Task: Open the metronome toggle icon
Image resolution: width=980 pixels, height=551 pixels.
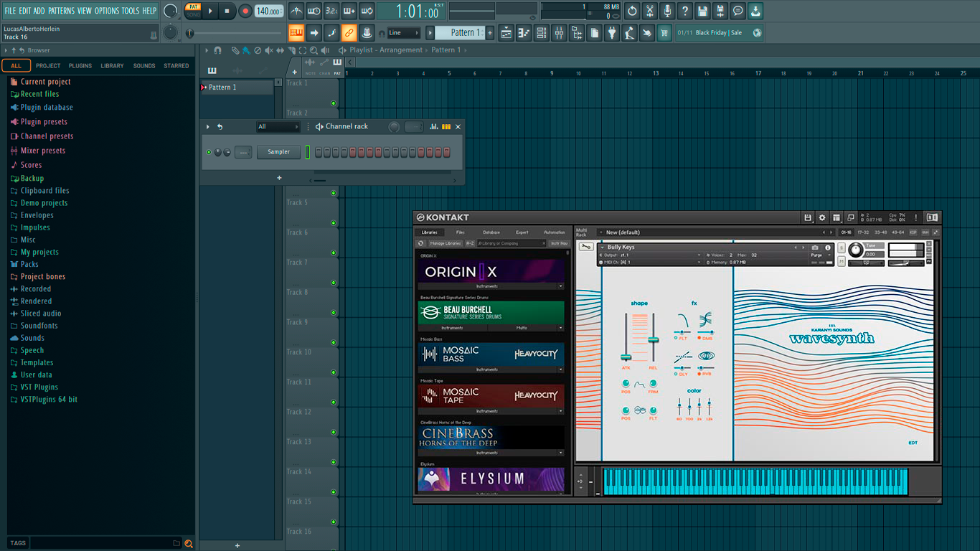Action: tap(296, 11)
